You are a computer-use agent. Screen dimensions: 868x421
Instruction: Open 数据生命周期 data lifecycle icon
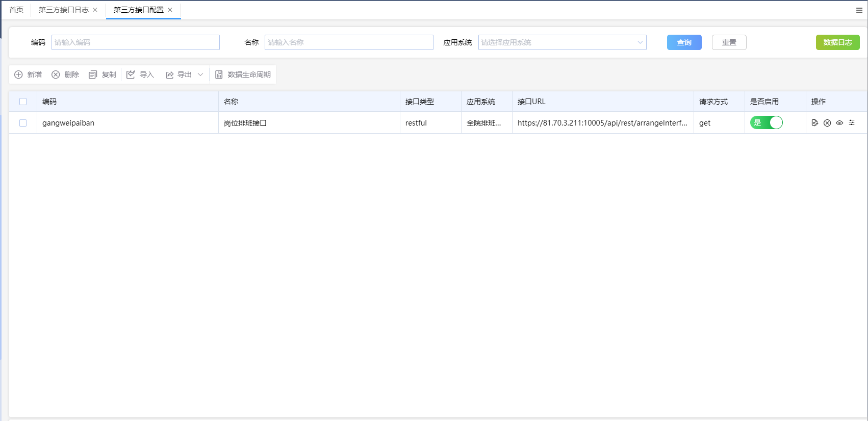pos(219,75)
